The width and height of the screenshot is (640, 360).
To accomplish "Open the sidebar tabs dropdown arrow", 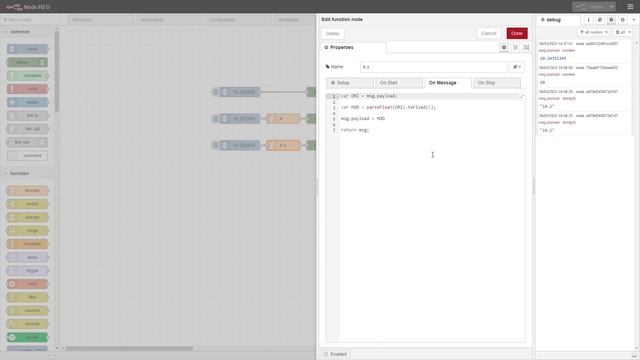I will (633, 20).
